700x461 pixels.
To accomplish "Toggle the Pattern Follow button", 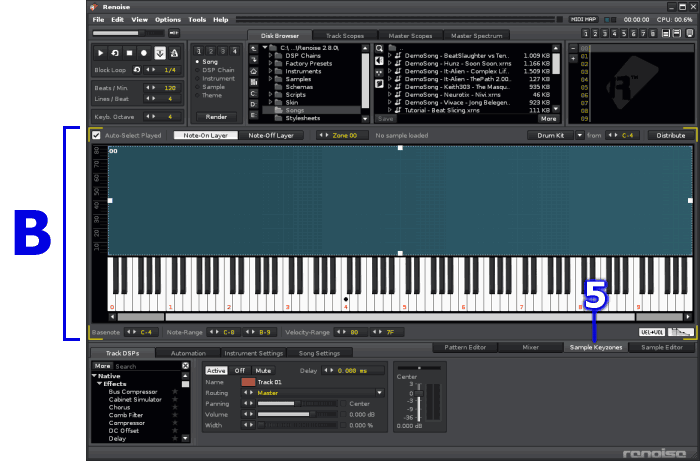I will 159,53.
